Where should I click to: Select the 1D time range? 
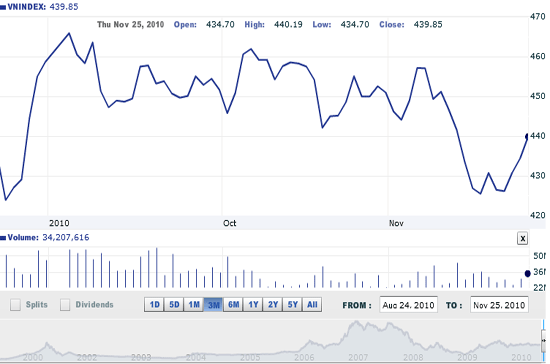[154, 304]
